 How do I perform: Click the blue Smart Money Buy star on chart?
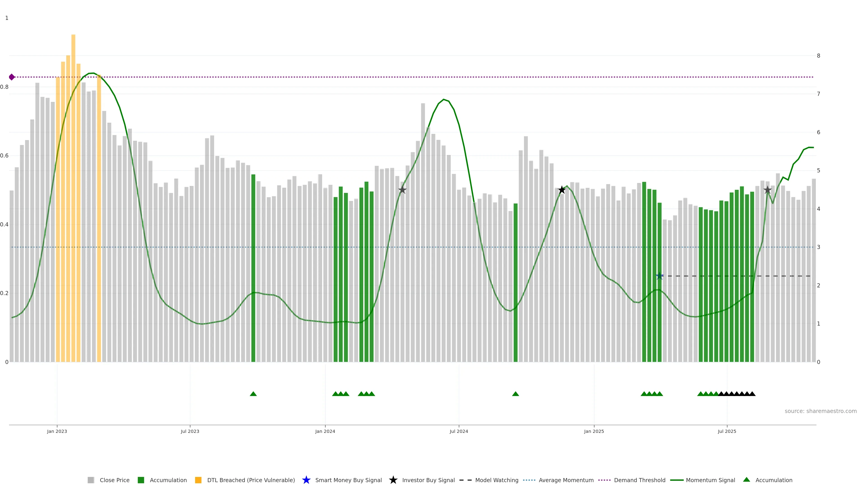click(x=659, y=276)
